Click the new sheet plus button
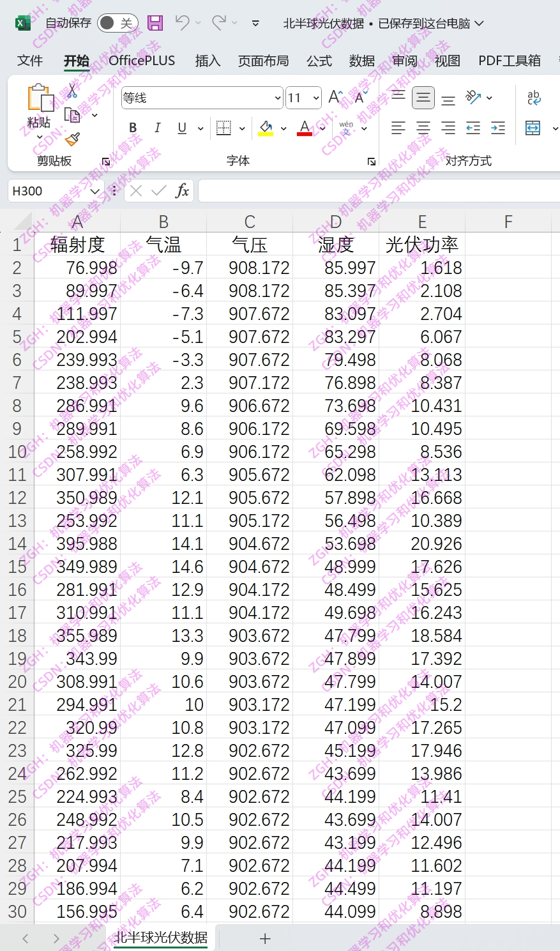Screen dimensions: 560x951 pyautogui.click(x=264, y=938)
